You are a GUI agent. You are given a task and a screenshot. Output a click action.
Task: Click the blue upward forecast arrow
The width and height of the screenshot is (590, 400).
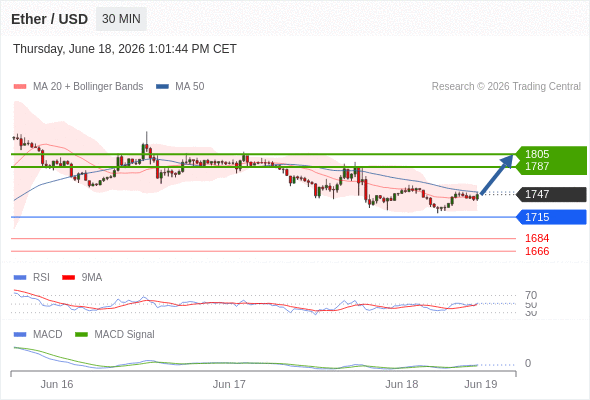coord(496,175)
